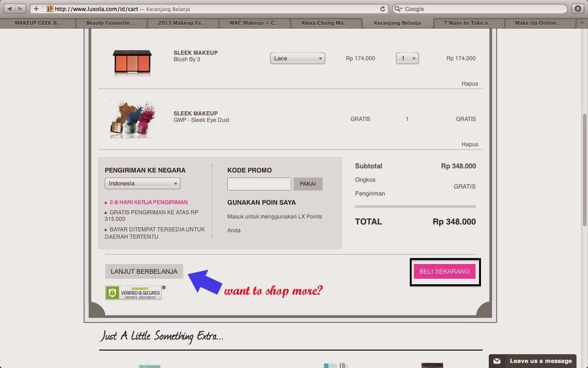Click the Google search field
588x368 pixels.
pos(480,9)
